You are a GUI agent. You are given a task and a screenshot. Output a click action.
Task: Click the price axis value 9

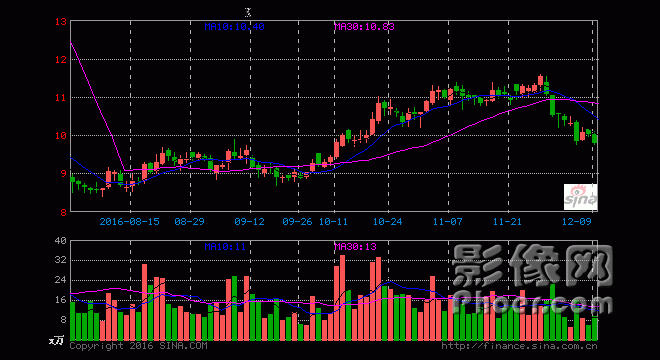[64, 173]
